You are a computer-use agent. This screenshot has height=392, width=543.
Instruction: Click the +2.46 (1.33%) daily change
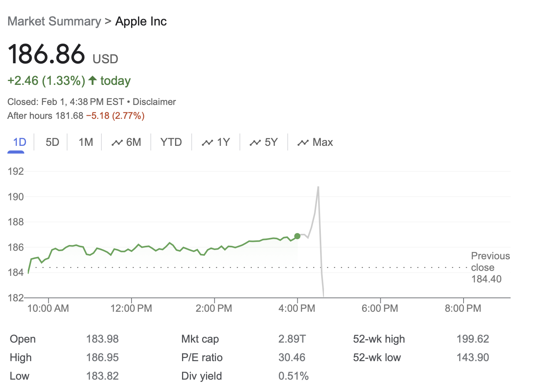(46, 81)
